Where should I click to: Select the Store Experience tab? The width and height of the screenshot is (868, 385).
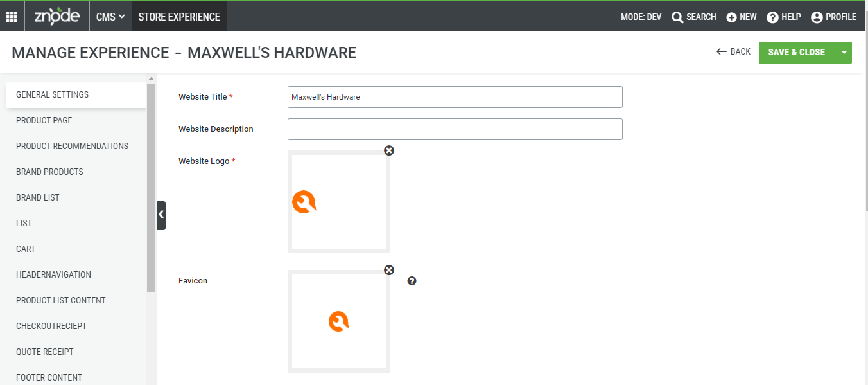coord(179,17)
